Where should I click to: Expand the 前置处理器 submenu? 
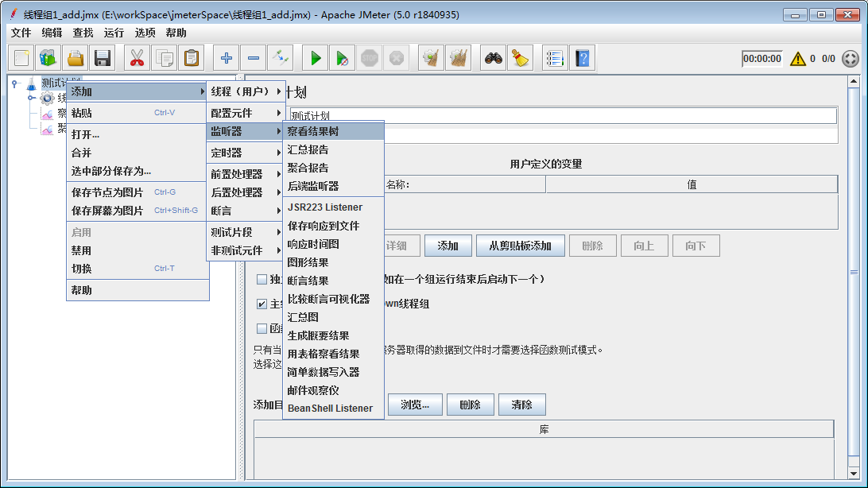pyautogui.click(x=246, y=174)
